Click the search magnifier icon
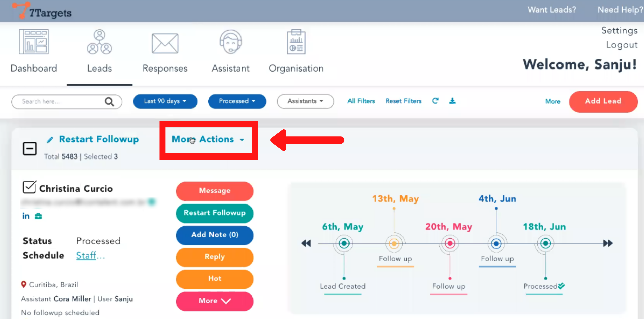The width and height of the screenshot is (644, 319). [x=109, y=102]
